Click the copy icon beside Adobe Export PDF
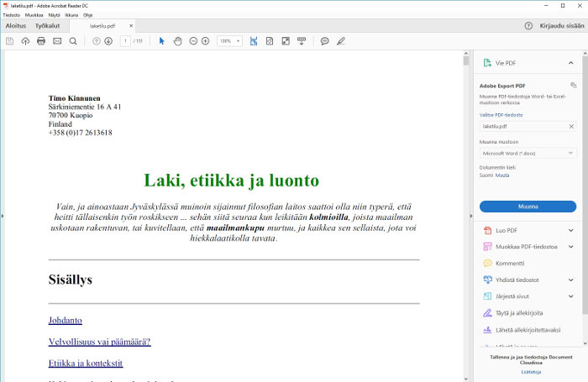 point(573,86)
